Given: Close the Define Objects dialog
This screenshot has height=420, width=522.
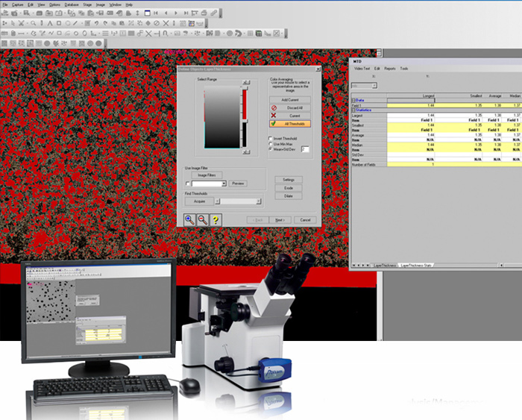Looking at the screenshot, I should (320, 69).
